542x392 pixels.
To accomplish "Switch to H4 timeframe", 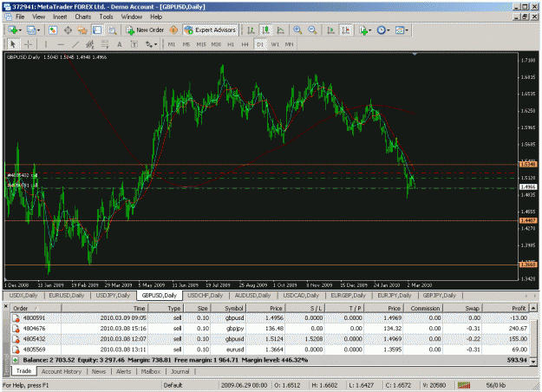I will [245, 44].
